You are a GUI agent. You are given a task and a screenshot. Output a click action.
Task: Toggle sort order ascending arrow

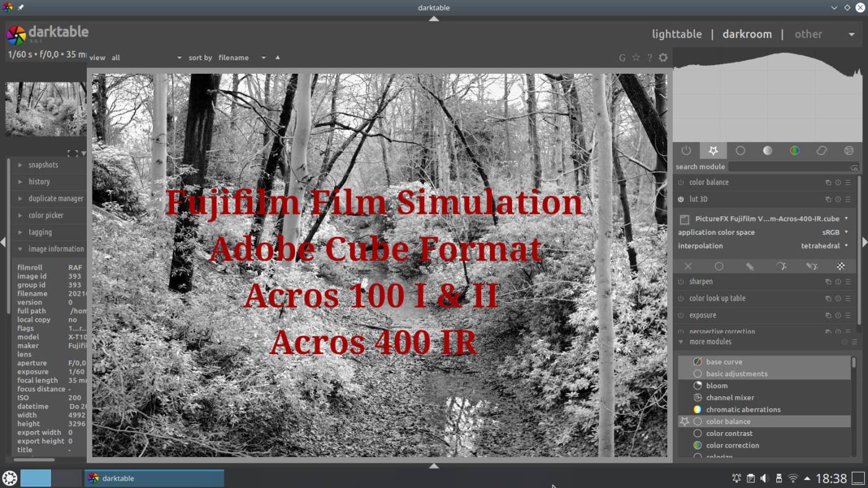pos(278,57)
